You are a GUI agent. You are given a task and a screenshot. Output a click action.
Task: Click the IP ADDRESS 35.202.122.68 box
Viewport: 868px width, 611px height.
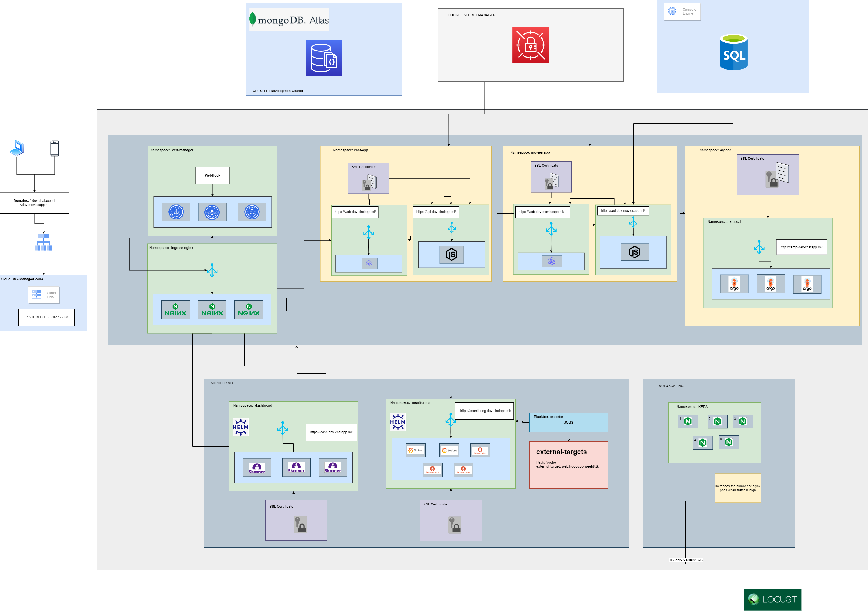coord(46,317)
